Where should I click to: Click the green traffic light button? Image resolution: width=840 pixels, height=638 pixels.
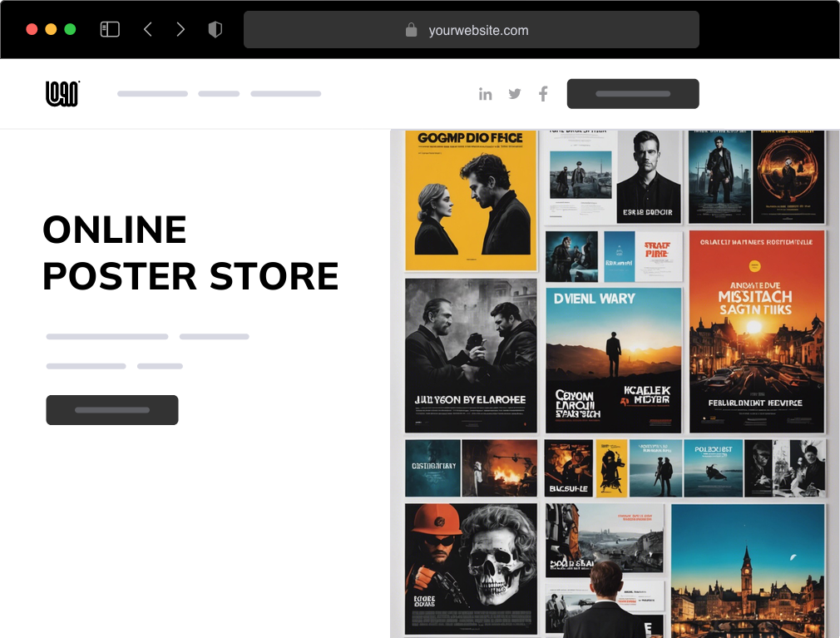coord(72,27)
